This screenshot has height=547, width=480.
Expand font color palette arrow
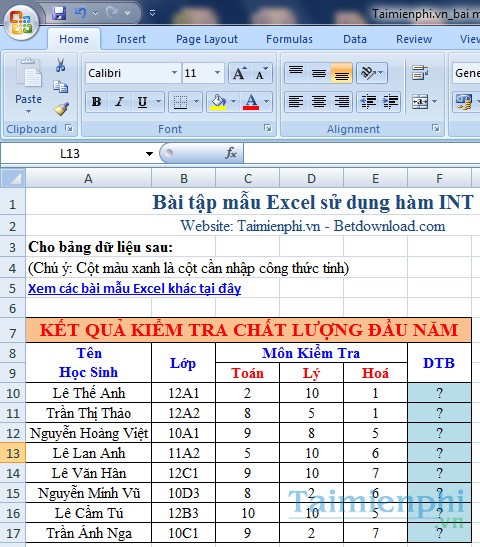pos(266,102)
